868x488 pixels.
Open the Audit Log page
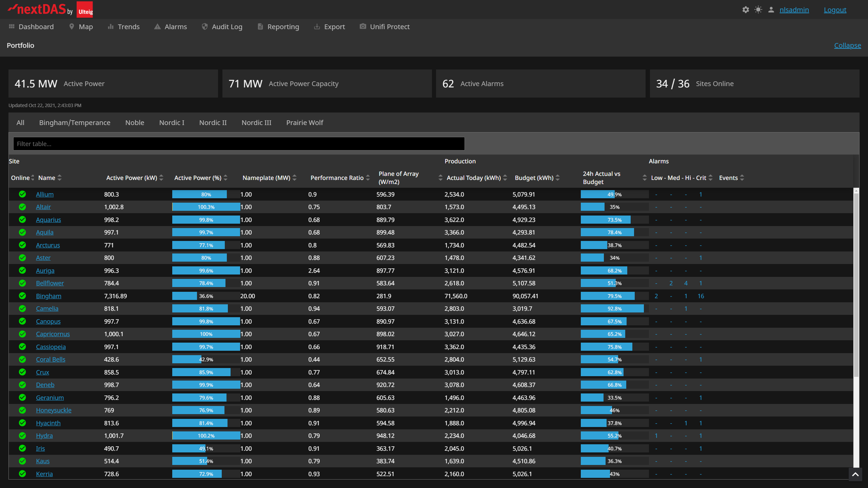click(x=222, y=26)
